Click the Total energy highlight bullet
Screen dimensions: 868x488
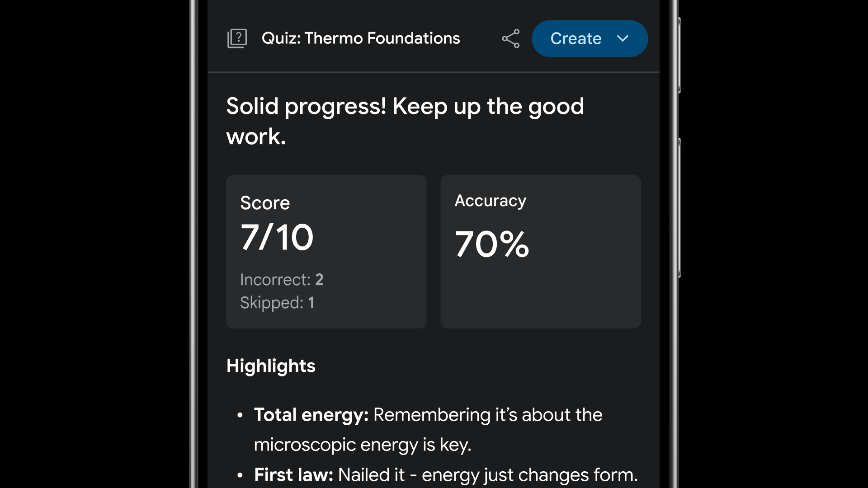[428, 430]
